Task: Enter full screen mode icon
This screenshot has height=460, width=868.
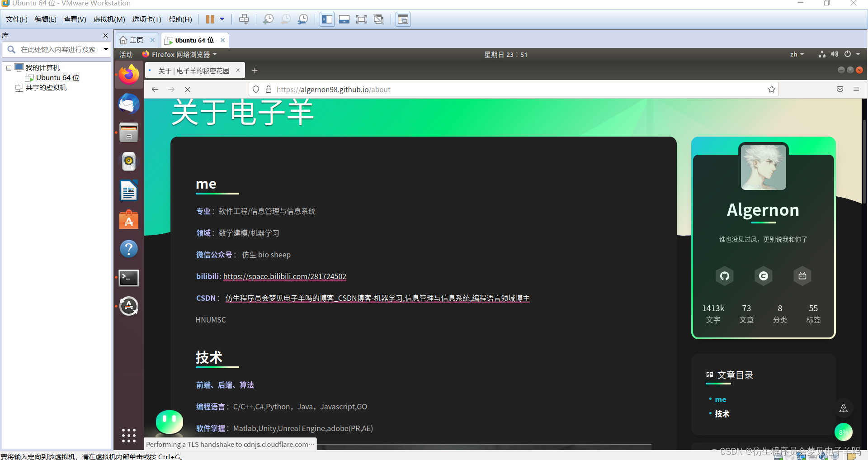Action: pyautogui.click(x=361, y=19)
